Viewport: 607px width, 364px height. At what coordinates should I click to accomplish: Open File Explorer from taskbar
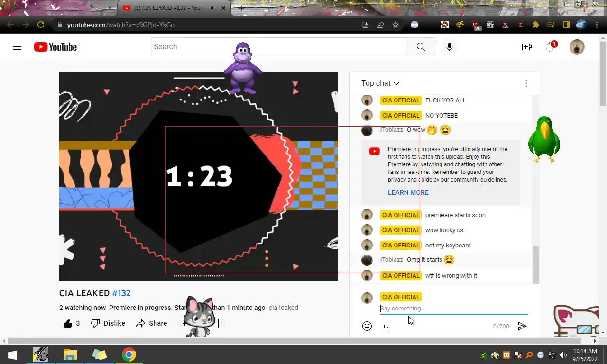pos(70,355)
